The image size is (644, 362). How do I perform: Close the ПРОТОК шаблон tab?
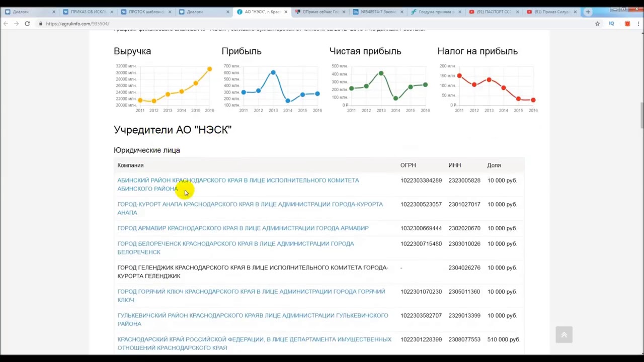click(170, 12)
